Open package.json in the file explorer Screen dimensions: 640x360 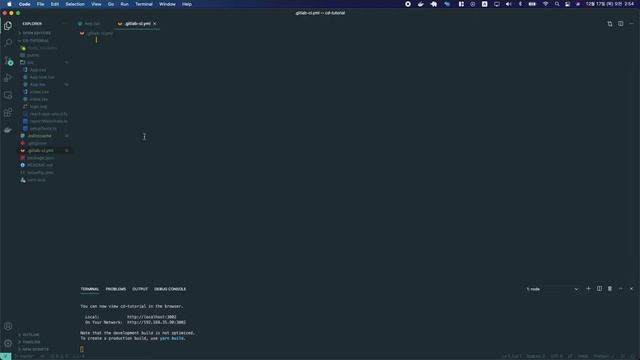[40, 158]
